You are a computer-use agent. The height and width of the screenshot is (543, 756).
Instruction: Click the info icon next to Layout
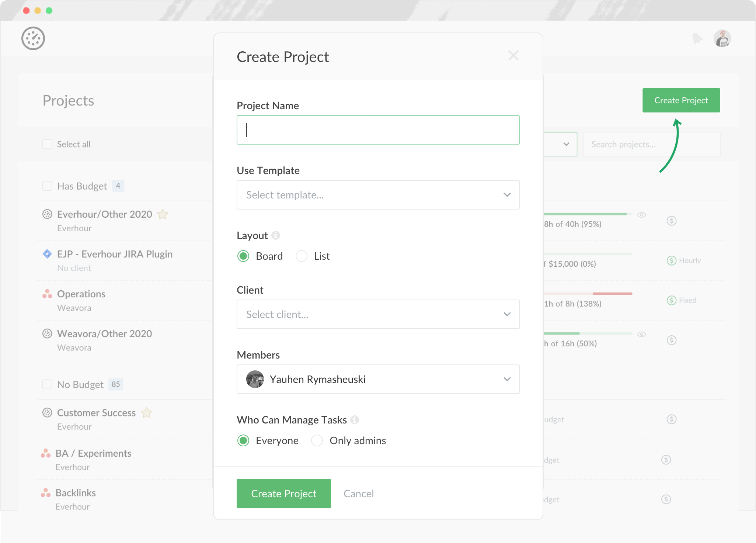[x=275, y=235]
